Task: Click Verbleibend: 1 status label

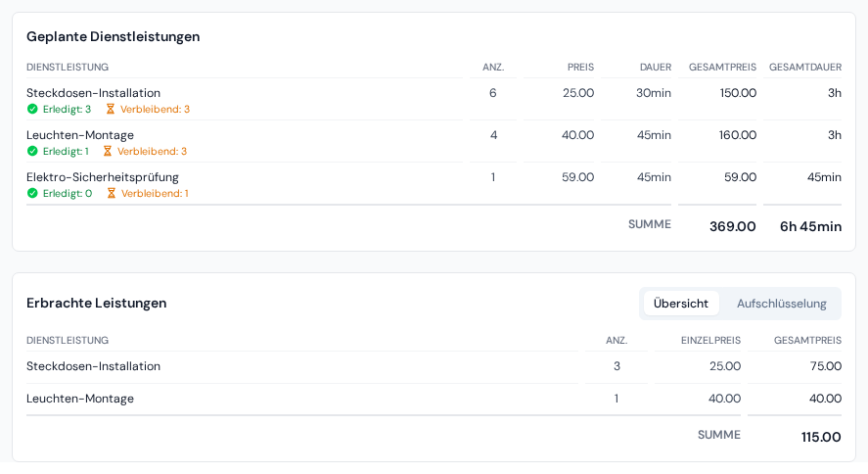Action: coord(155,193)
